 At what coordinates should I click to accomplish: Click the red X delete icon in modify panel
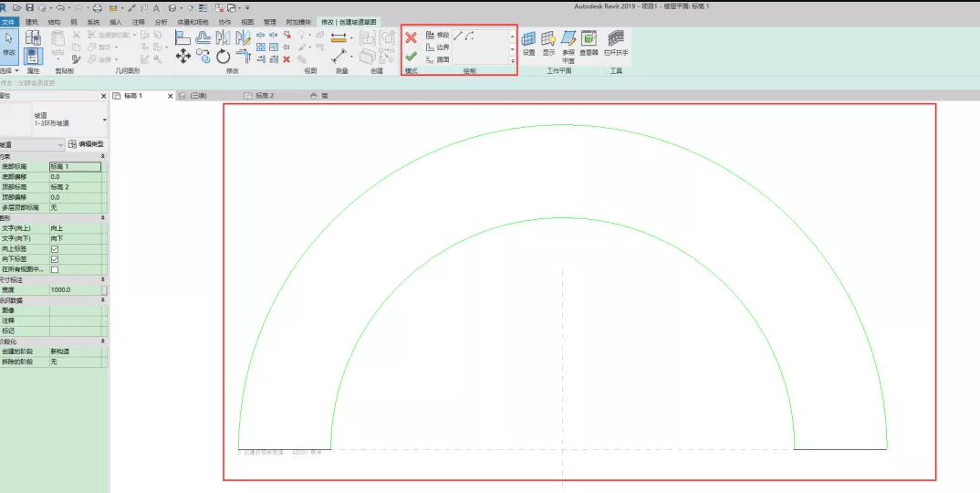(287, 59)
